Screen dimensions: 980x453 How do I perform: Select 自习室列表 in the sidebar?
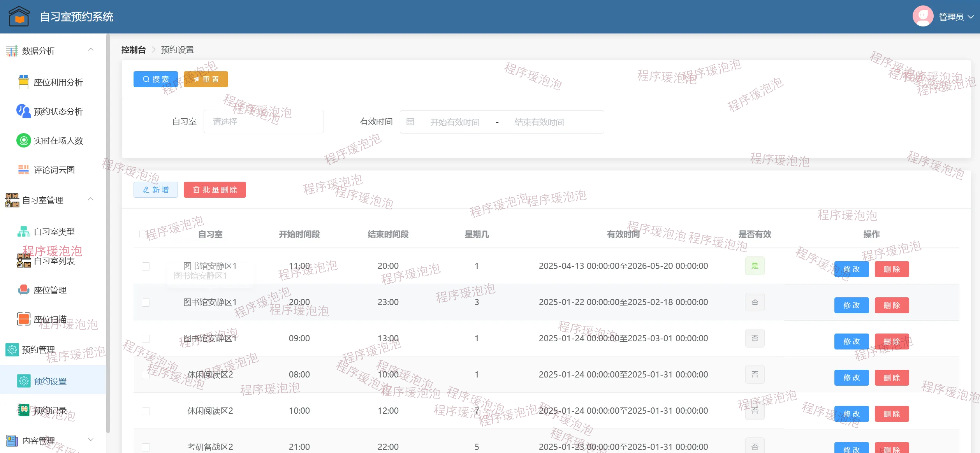(54, 261)
